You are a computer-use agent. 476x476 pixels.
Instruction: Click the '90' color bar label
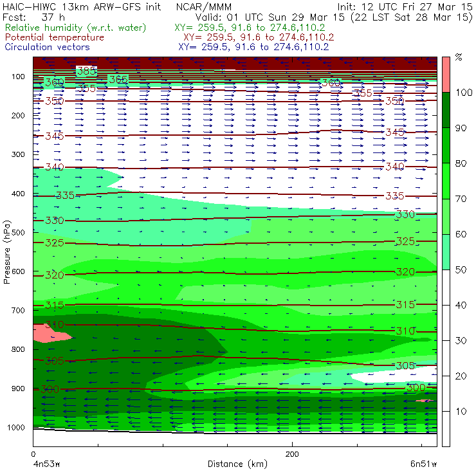(461, 128)
